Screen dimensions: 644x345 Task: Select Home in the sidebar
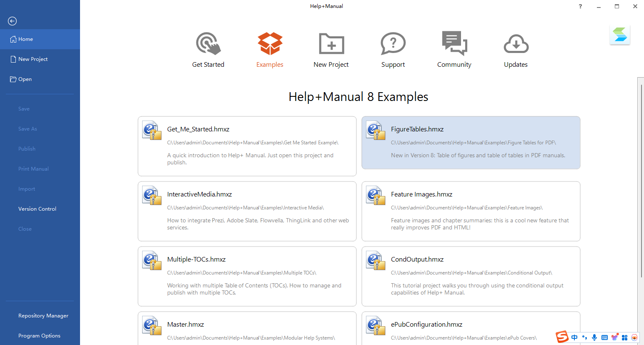point(40,39)
